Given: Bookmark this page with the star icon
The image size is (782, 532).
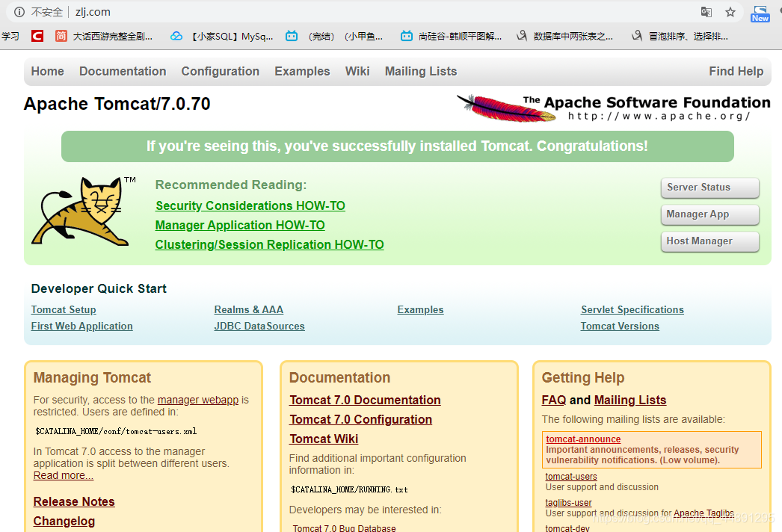Looking at the screenshot, I should [x=730, y=12].
